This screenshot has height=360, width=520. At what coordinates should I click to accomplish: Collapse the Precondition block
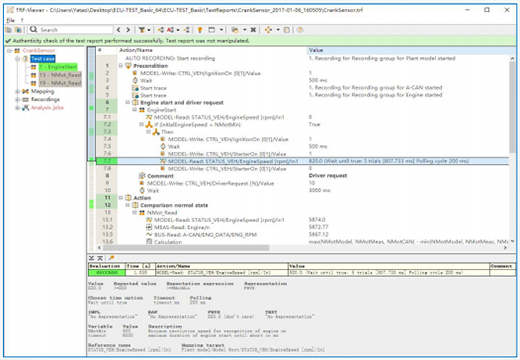[x=121, y=66]
